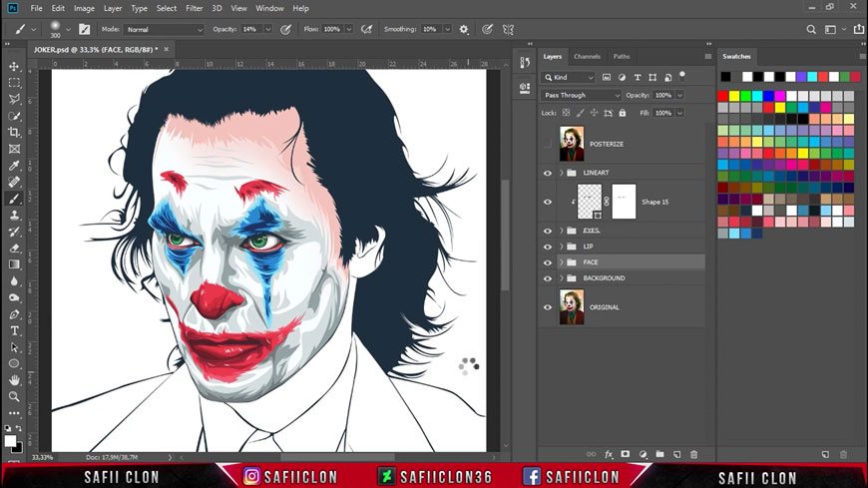The image size is (868, 488).
Task: Select ORIGINAL layer thumbnail
Action: pyautogui.click(x=572, y=307)
